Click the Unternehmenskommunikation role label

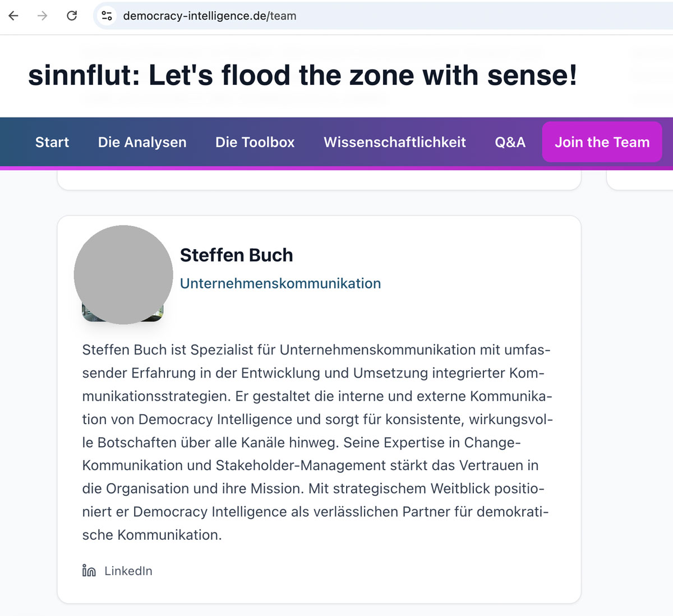pos(280,283)
